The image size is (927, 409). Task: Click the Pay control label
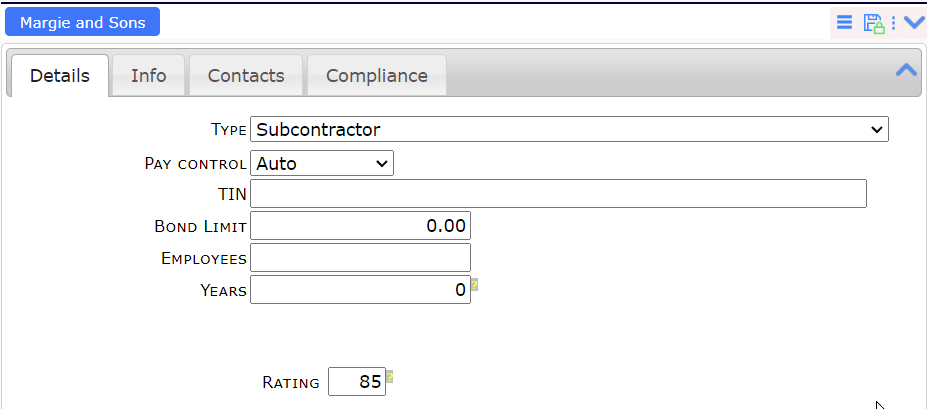tap(195, 164)
